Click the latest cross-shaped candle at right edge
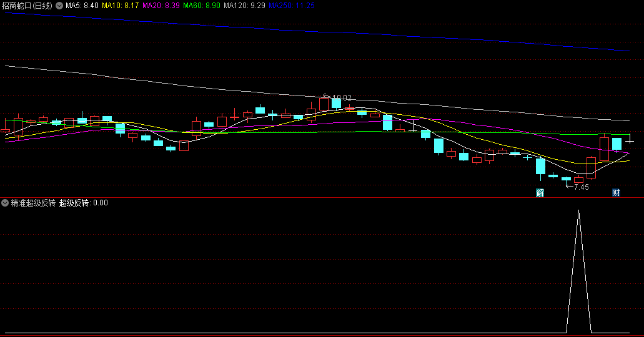 (x=630, y=141)
